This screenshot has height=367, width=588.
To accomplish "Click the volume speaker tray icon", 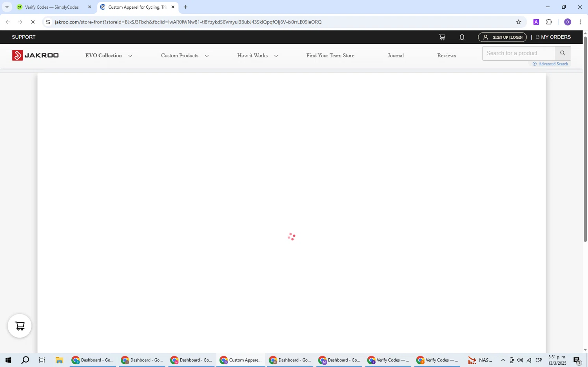I will [520, 360].
